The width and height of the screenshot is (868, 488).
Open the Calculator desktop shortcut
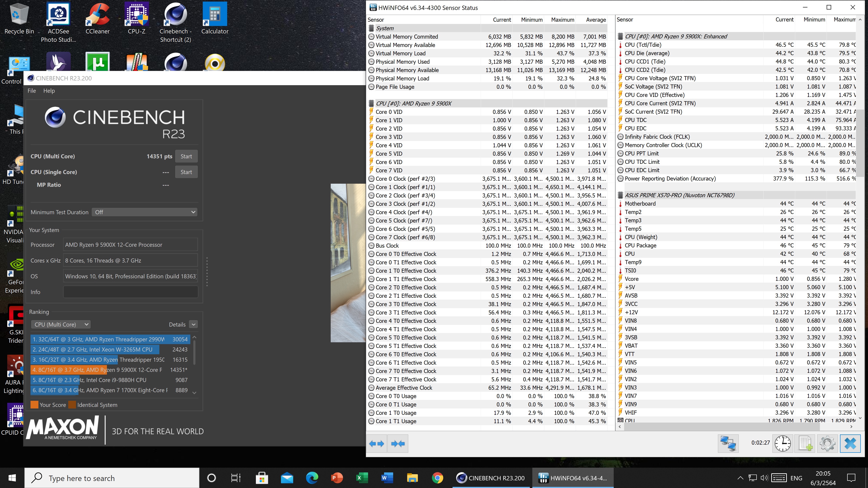coord(215,19)
